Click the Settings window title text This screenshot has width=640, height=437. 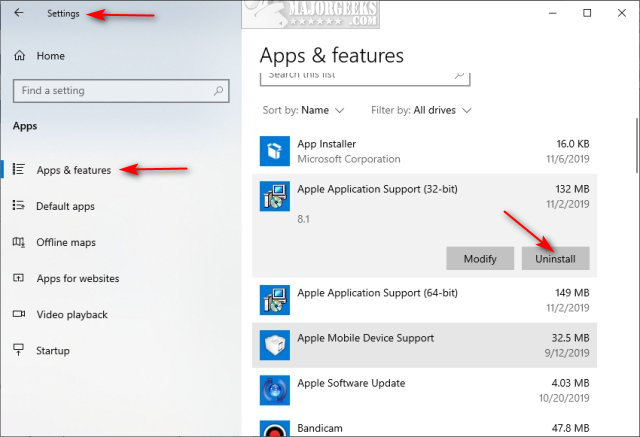click(63, 13)
